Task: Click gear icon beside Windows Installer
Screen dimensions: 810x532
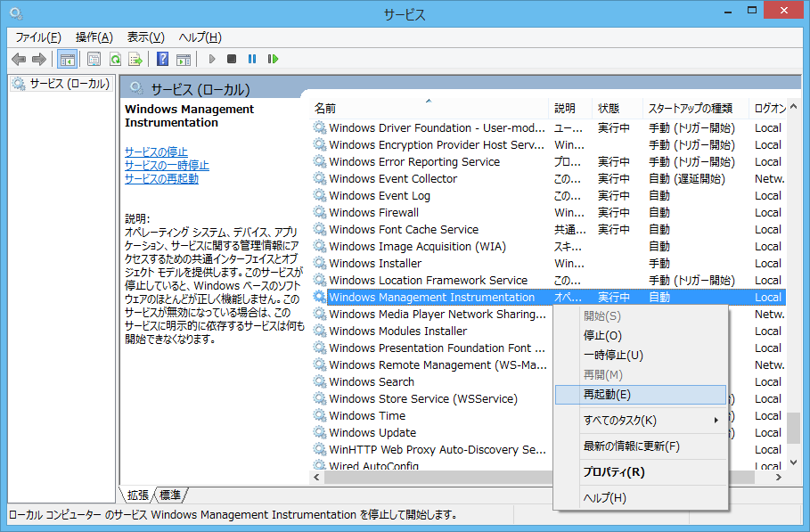Action: click(x=320, y=263)
